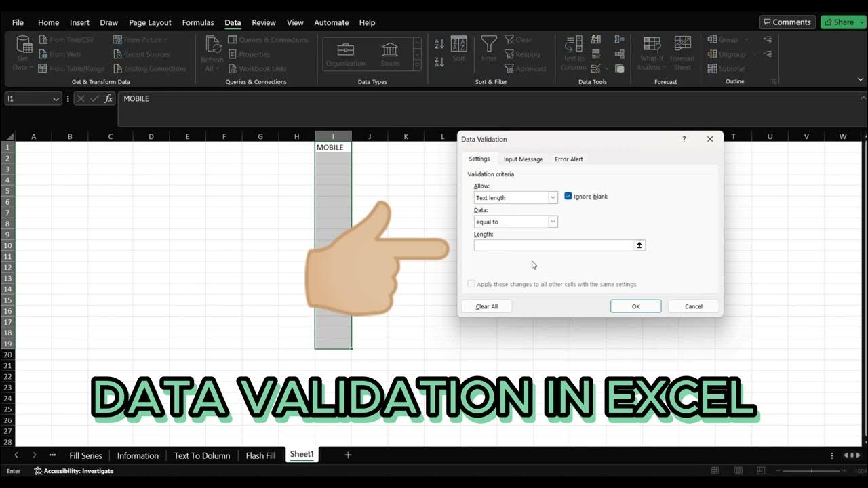The image size is (868, 488).
Task: Open Data Validation help question mark
Action: tap(684, 139)
